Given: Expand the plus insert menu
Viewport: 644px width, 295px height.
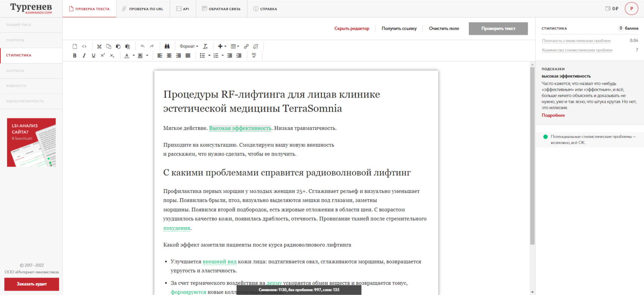Looking at the screenshot, I should tap(222, 46).
